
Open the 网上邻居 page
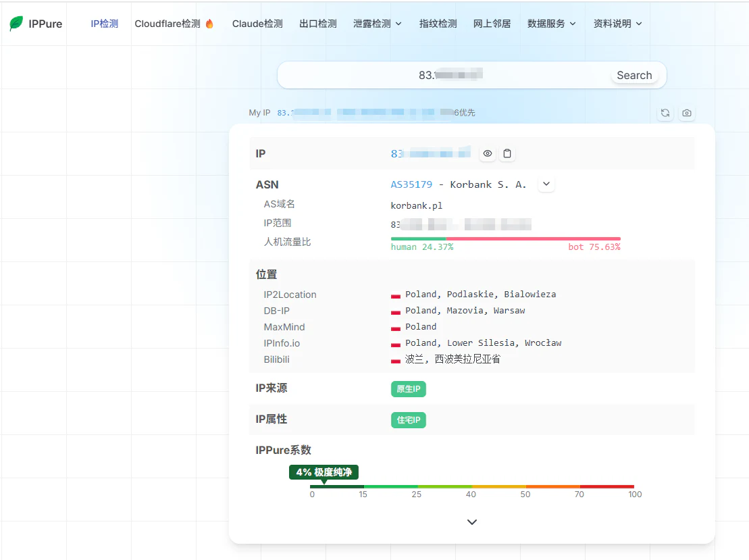492,24
